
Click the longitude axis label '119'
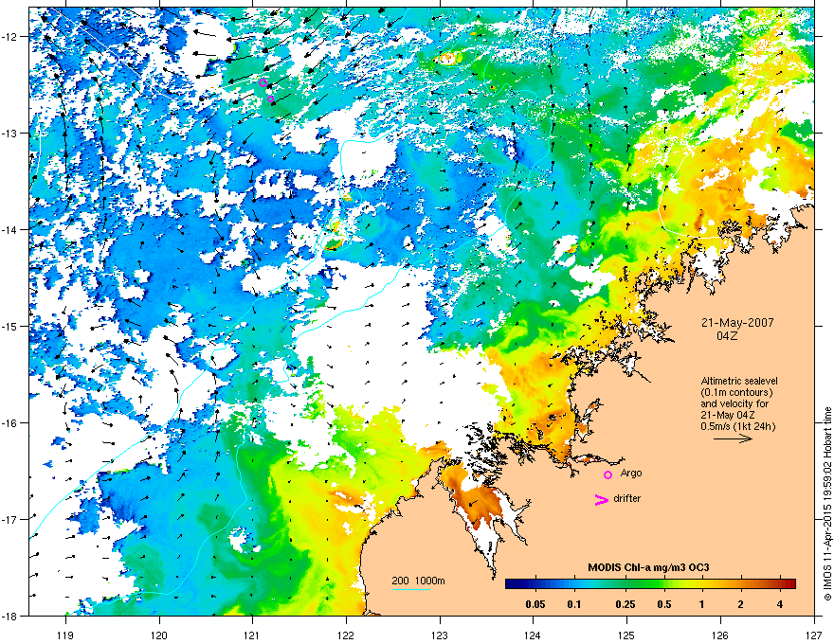65,635
